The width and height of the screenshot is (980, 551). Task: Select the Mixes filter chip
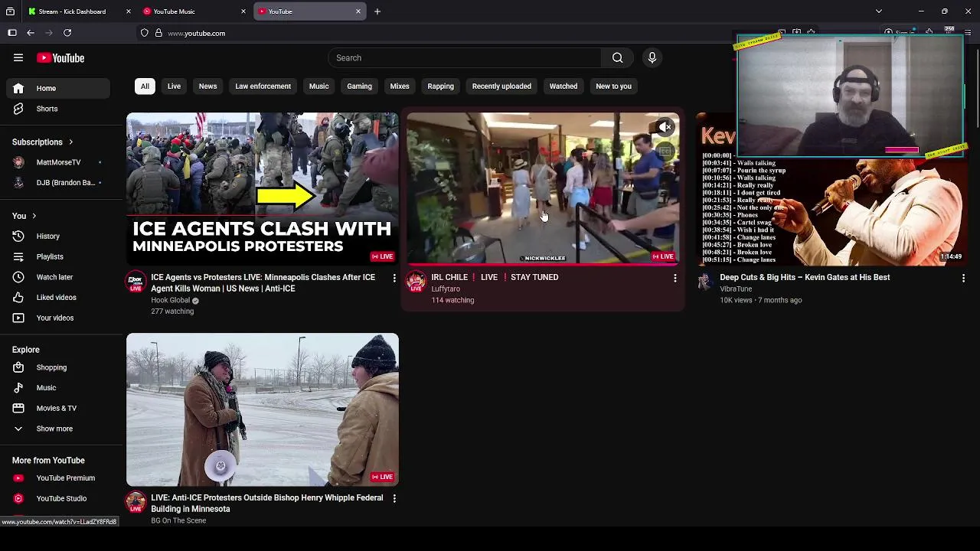tap(400, 86)
